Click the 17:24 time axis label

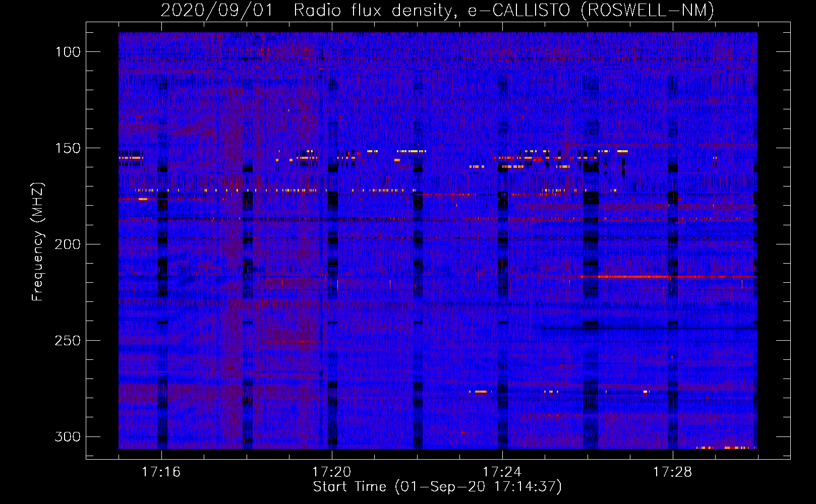pos(502,472)
